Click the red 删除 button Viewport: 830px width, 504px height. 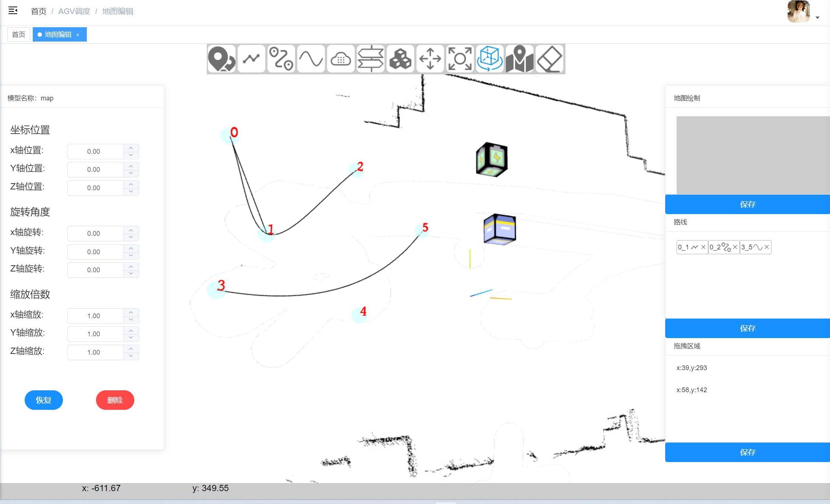click(x=115, y=400)
